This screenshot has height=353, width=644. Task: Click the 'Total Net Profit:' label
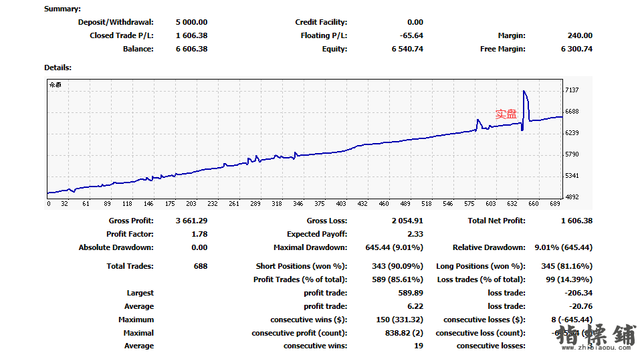(497, 221)
